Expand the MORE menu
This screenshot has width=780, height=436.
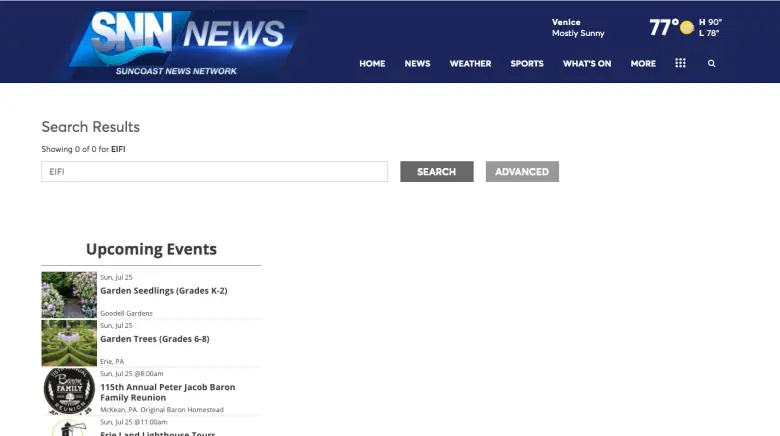643,63
